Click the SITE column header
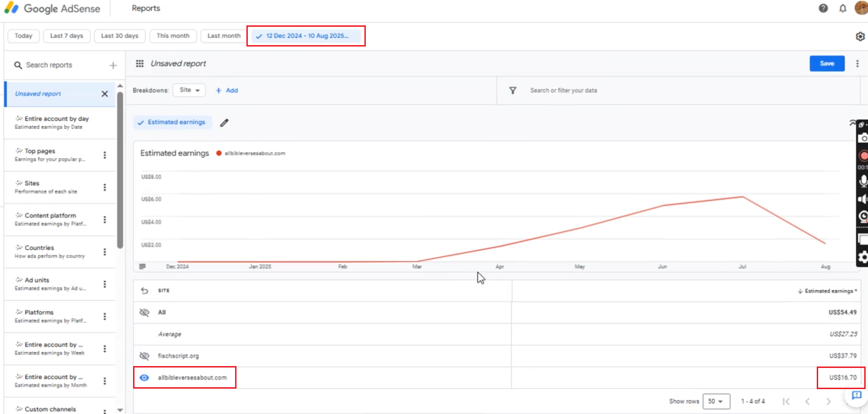868x414 pixels. click(164, 290)
